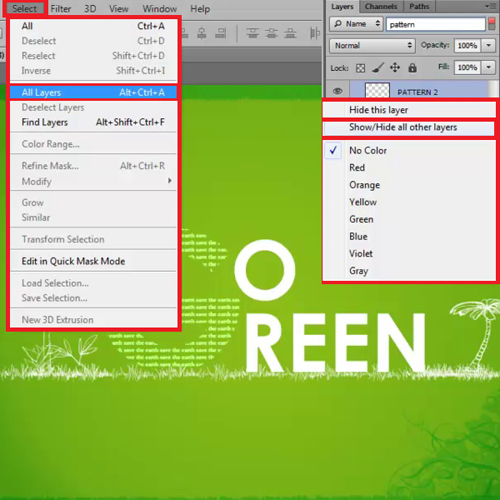Click the align horizontal centers icon
500x500 pixels.
tap(202, 33)
